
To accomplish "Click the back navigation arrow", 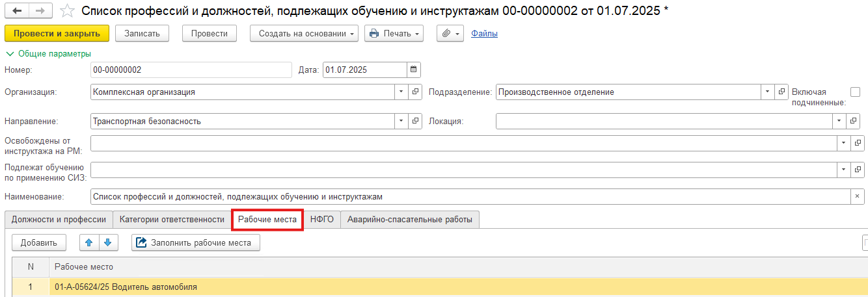I will coord(17,11).
